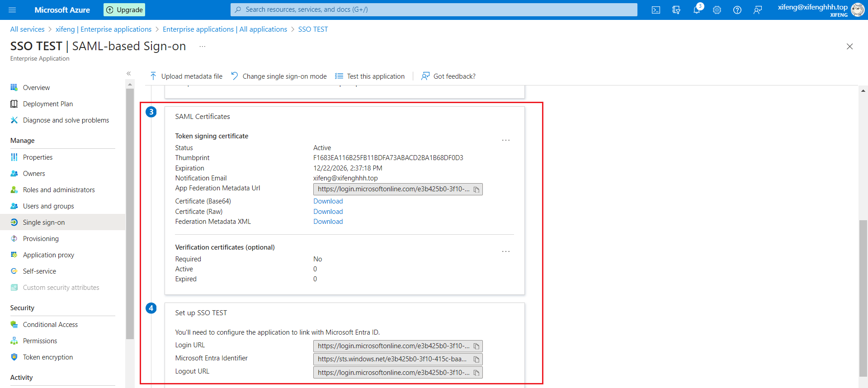Open the Azure portal hamburger menu
This screenshot has width=868, height=388.
point(12,9)
